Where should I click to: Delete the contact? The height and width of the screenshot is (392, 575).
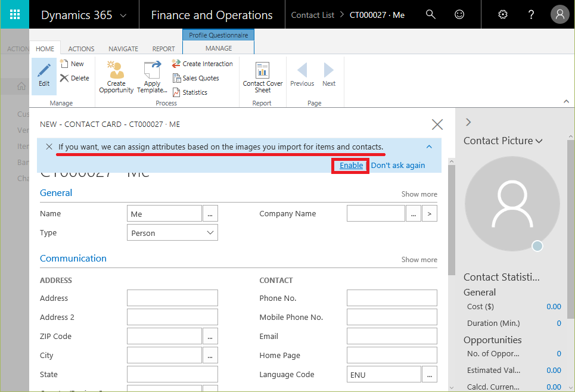[75, 78]
